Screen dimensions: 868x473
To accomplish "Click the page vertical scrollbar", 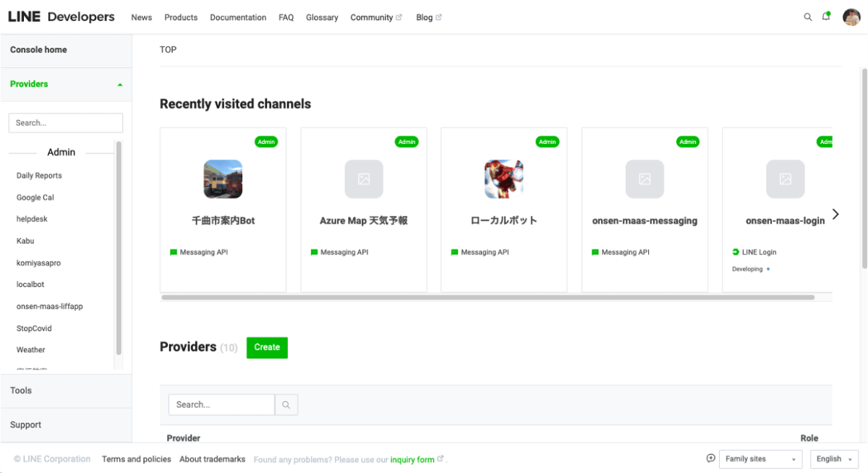I will tap(864, 170).
